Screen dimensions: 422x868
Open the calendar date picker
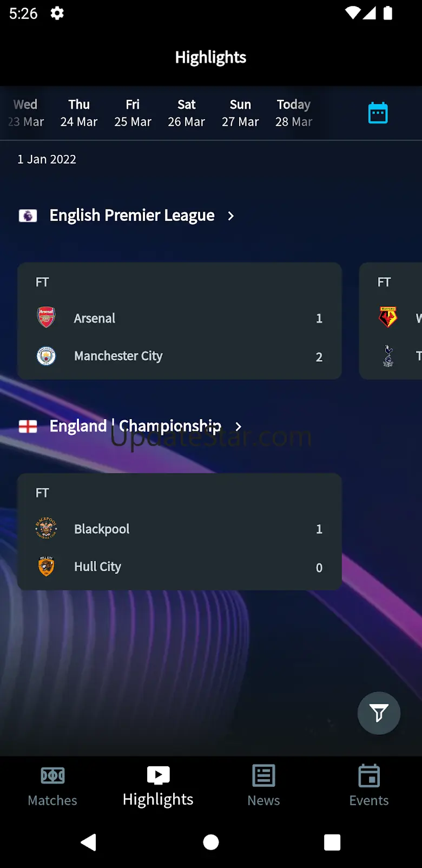pyautogui.click(x=378, y=113)
